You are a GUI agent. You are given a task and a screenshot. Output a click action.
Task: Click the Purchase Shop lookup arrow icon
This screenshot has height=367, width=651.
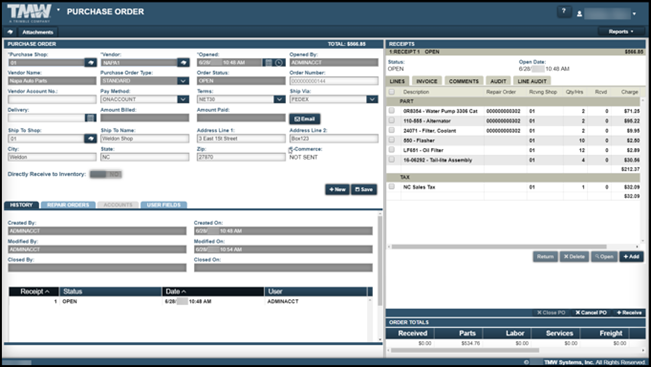(x=91, y=62)
